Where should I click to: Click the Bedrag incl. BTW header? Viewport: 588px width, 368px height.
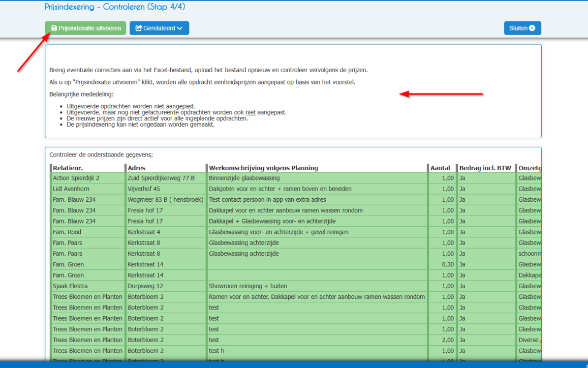pos(486,168)
